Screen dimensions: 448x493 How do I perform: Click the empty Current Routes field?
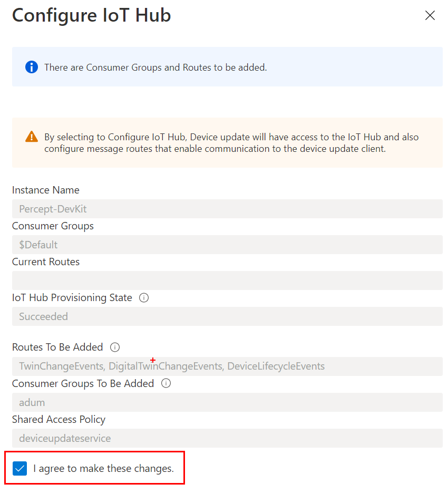pos(227,281)
